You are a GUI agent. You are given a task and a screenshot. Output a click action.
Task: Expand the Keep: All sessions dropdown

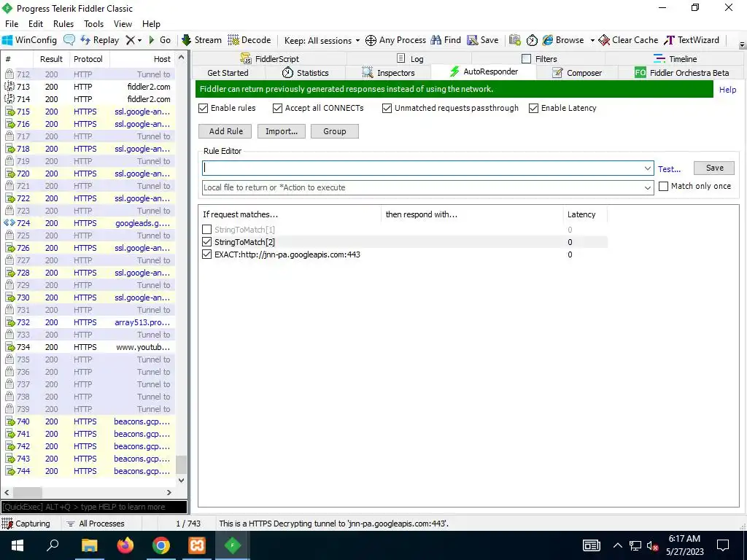pos(357,41)
